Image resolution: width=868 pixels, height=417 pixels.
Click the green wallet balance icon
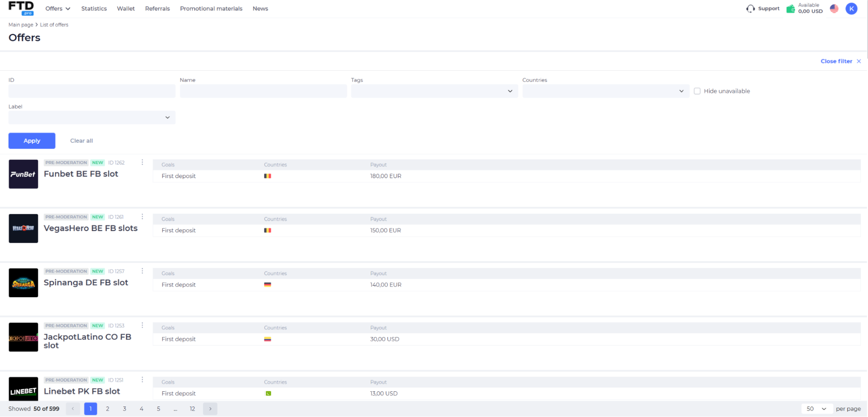point(791,9)
